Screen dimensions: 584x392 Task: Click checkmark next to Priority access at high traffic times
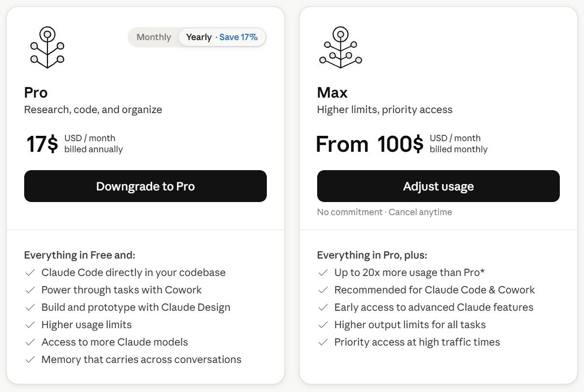323,342
